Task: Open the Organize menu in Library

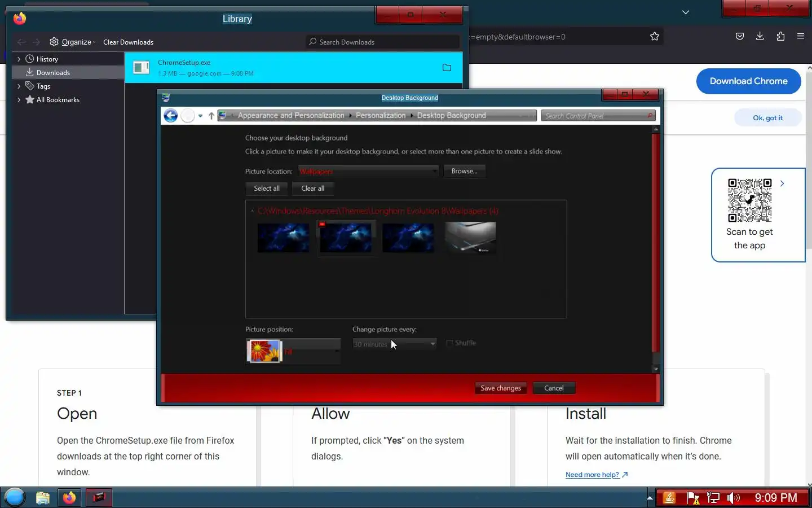Action: point(73,42)
